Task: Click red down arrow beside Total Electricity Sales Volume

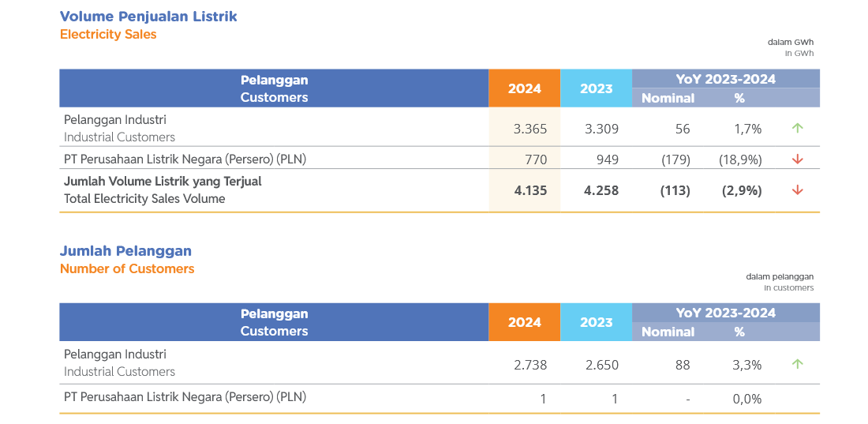Action: (x=797, y=190)
